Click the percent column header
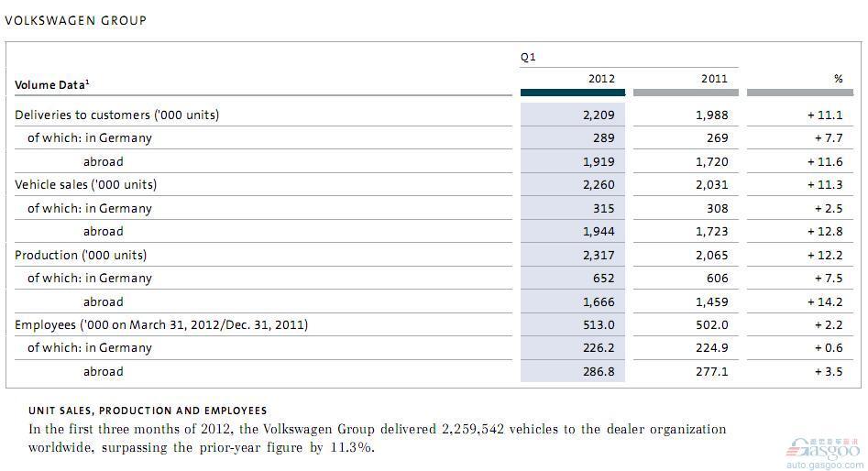This screenshot has width=868, height=471. tap(838, 79)
